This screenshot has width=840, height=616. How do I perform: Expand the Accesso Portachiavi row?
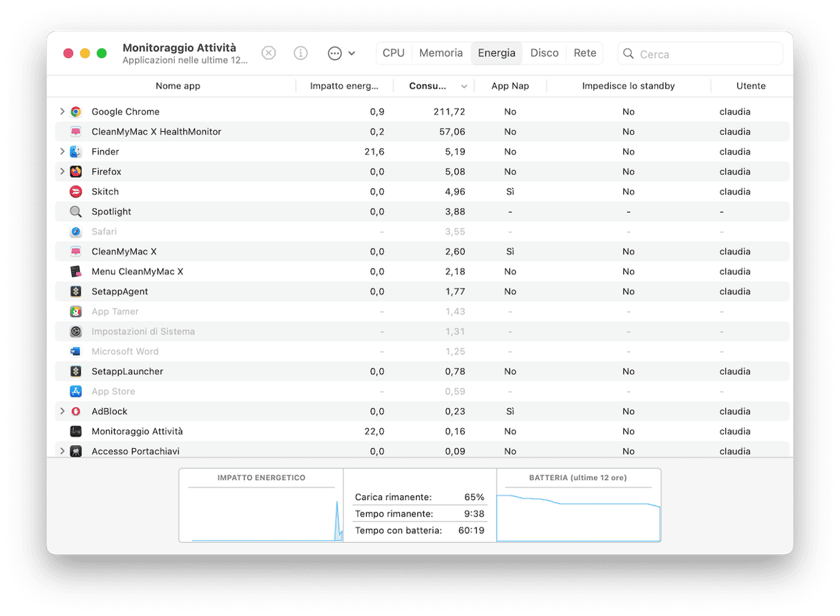(62, 452)
